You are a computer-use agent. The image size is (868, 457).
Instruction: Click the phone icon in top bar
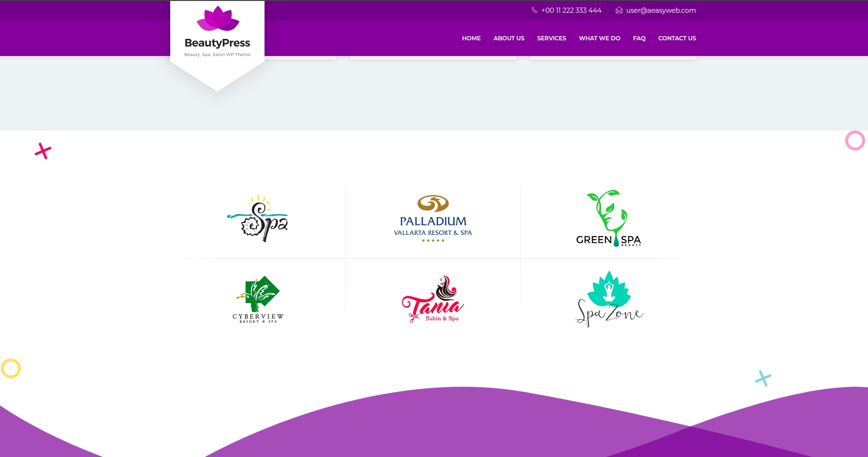[x=534, y=10]
